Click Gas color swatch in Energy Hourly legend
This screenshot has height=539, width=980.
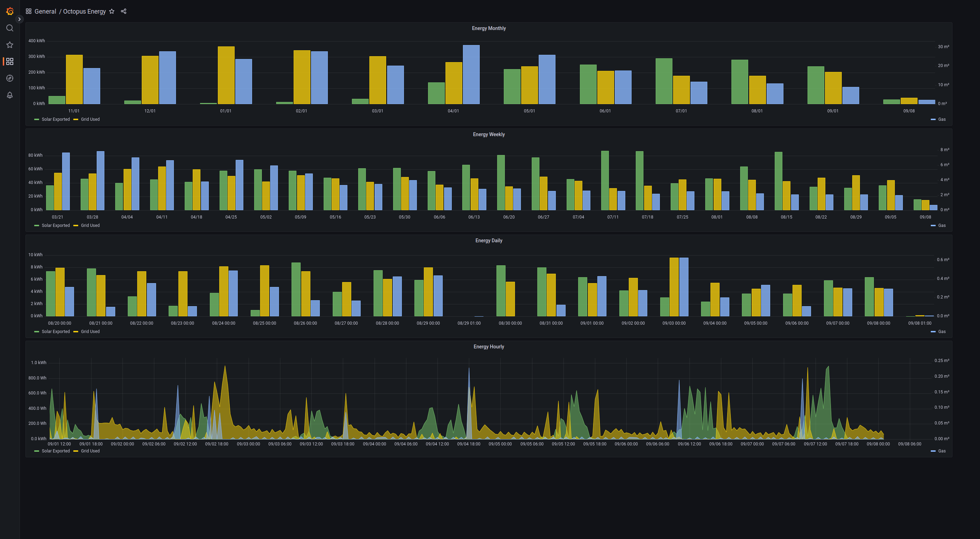click(x=933, y=451)
